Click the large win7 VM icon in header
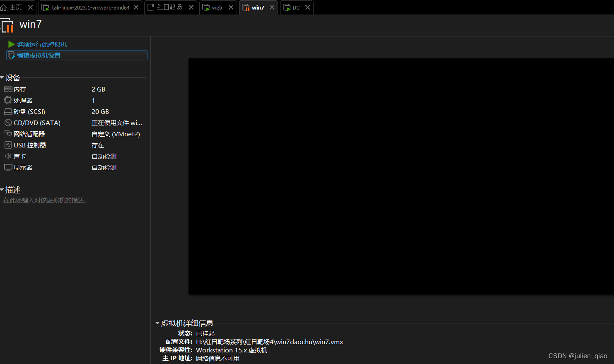 point(7,25)
